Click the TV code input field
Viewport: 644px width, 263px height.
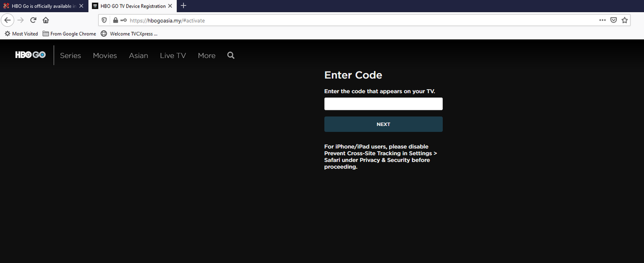pyautogui.click(x=383, y=104)
